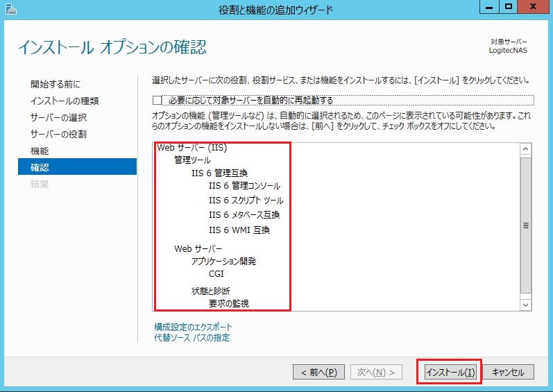Click the IIS 6 メタベース互換 entry
553x392 pixels.
click(x=244, y=214)
